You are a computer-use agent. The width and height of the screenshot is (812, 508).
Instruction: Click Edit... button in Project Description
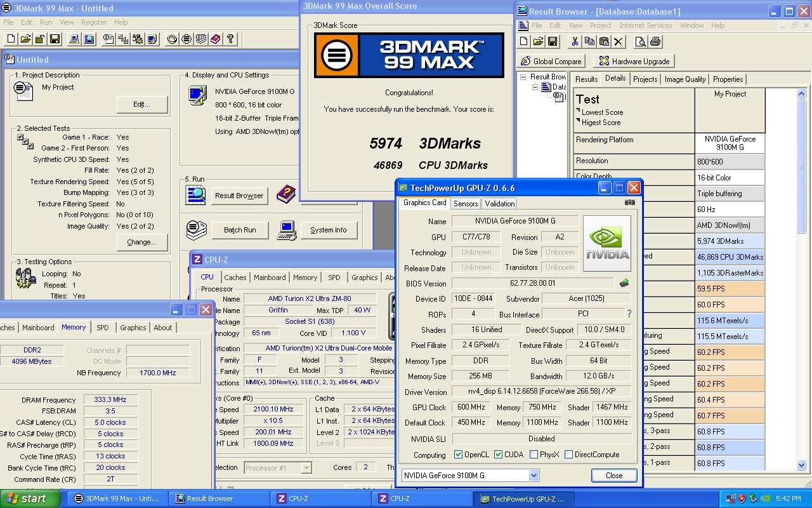(x=142, y=104)
